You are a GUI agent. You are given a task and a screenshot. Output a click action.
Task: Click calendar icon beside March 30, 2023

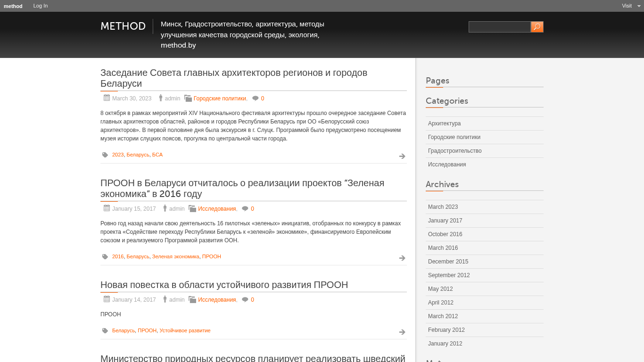[x=107, y=98]
